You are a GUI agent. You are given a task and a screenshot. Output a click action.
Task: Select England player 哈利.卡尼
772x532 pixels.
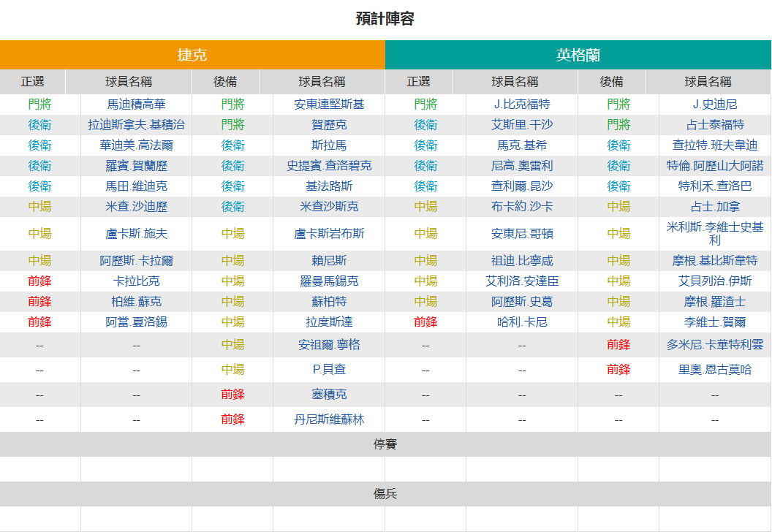pyautogui.click(x=523, y=322)
